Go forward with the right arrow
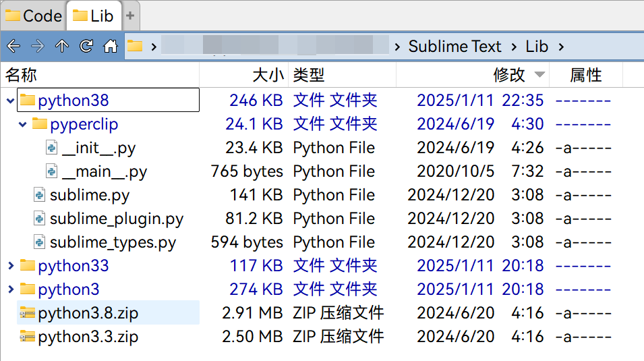Screen dimensions: 644x361 tap(38, 46)
